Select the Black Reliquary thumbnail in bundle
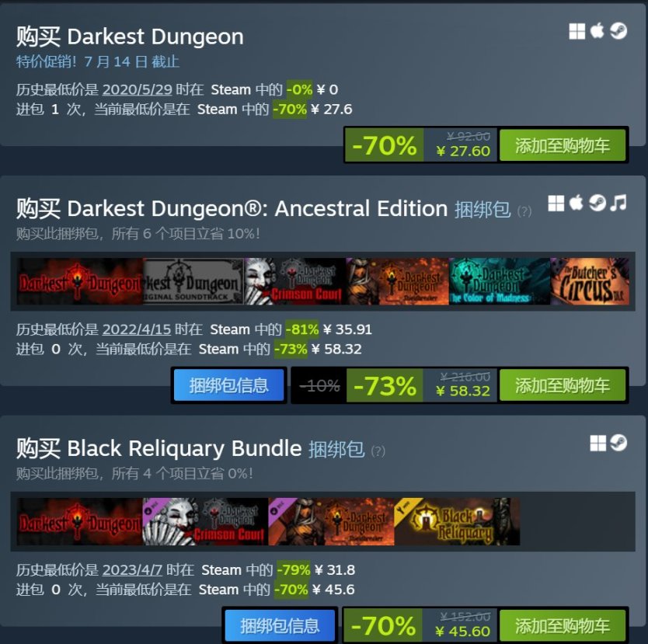 pos(457,522)
